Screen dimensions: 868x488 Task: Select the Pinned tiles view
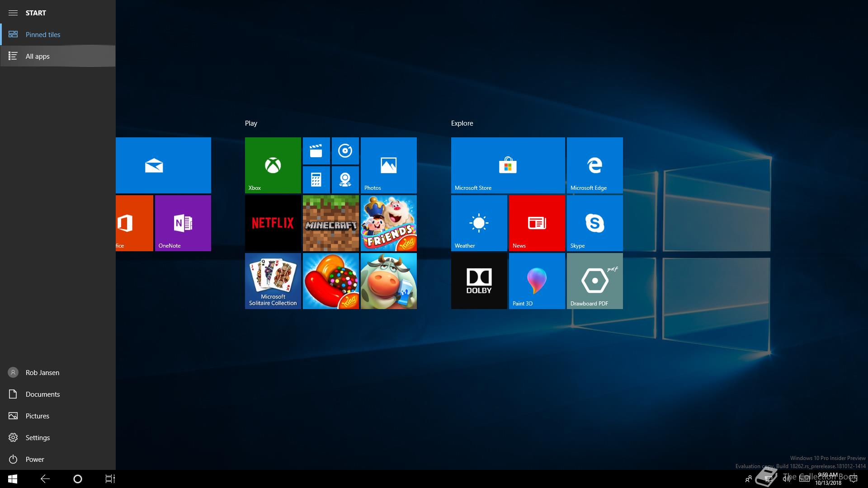[58, 34]
